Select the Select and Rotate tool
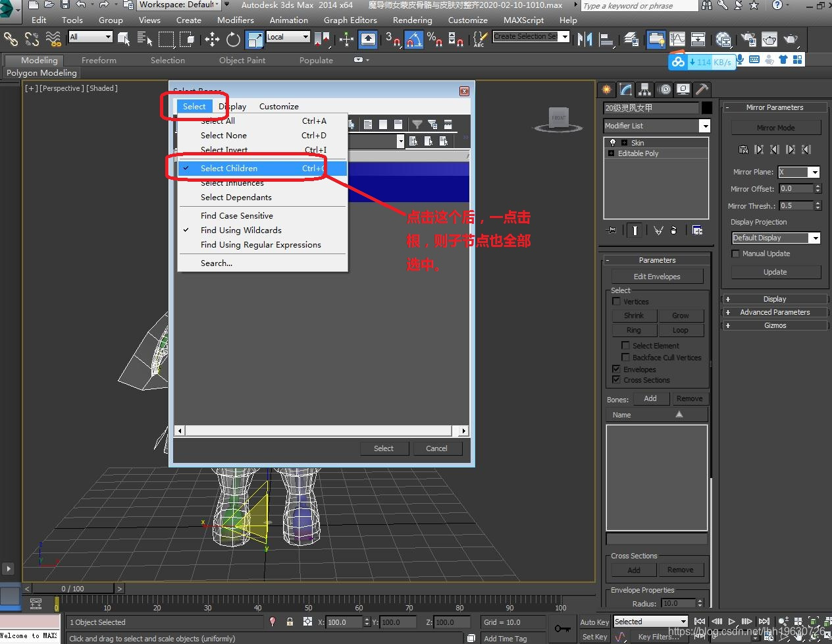The height and width of the screenshot is (644, 832). pos(233,40)
